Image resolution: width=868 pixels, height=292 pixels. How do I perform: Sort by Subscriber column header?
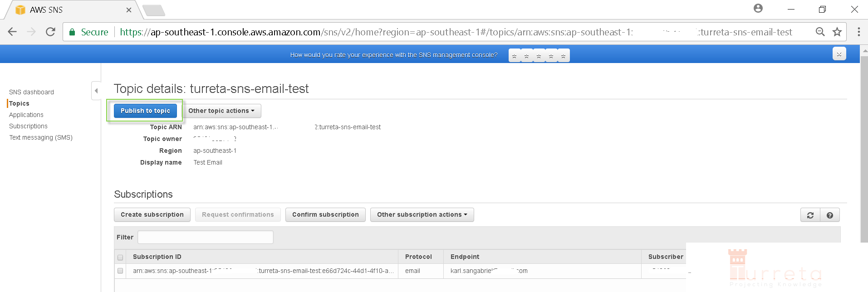pyautogui.click(x=666, y=257)
